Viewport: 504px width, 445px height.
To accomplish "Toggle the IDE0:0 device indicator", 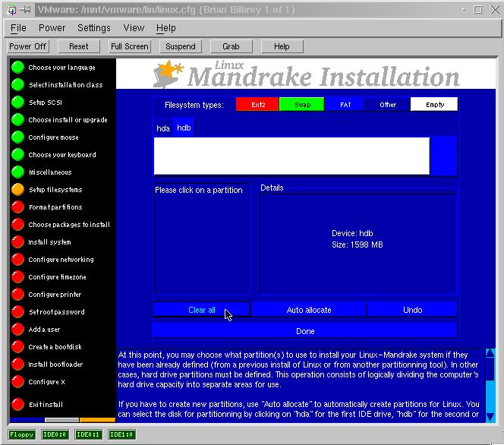I will pyautogui.click(x=54, y=434).
